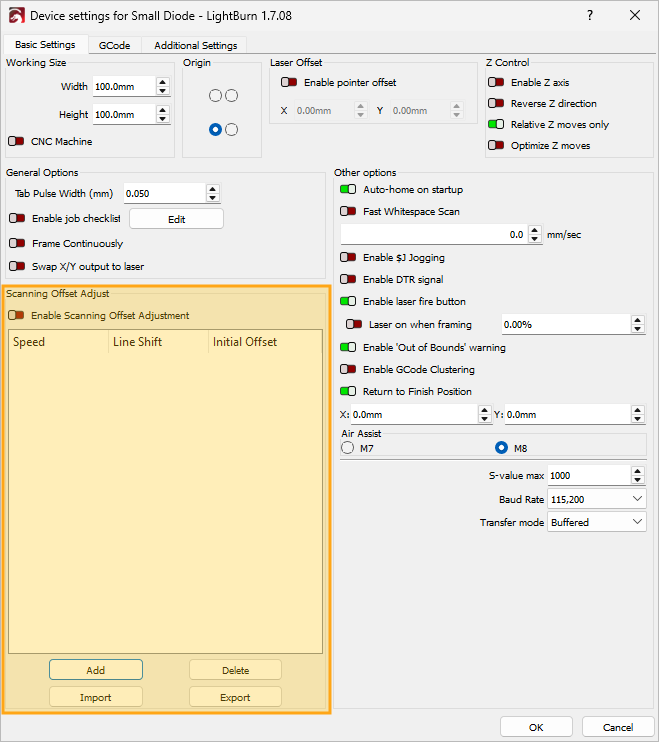This screenshot has width=659, height=742.
Task: Switch to the GCode tab
Action: [x=114, y=45]
